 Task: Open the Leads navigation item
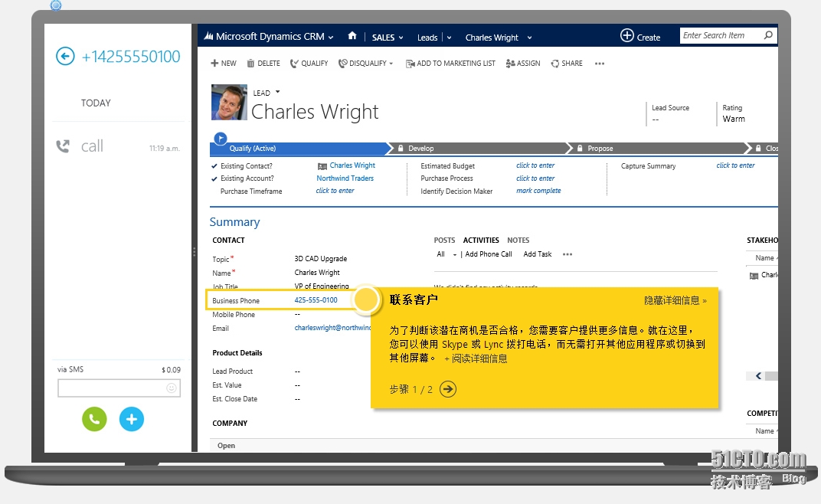[427, 38]
